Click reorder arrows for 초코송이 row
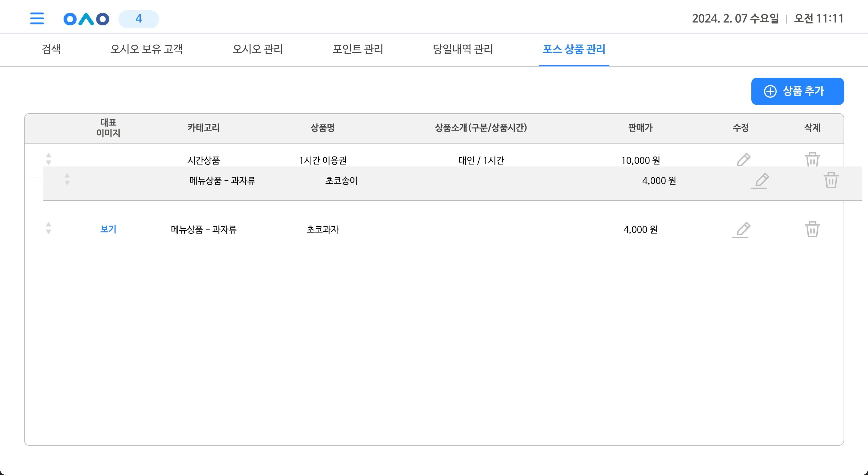This screenshot has width=868, height=475. point(67,179)
